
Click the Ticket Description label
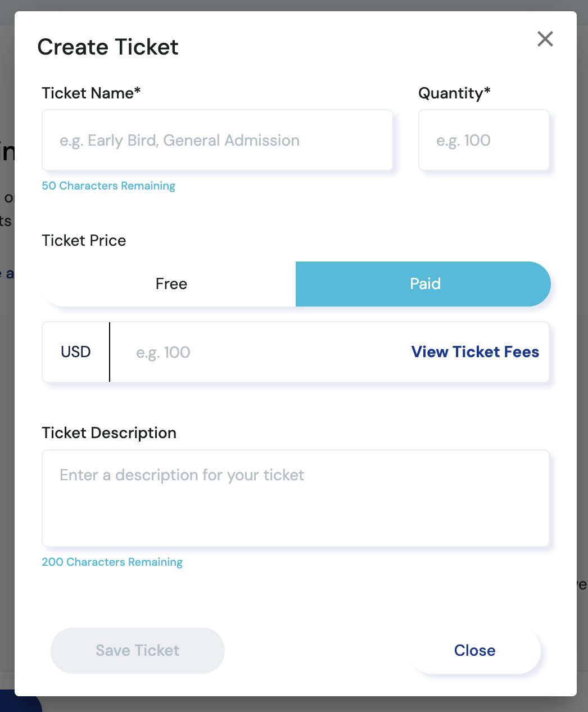pos(109,433)
